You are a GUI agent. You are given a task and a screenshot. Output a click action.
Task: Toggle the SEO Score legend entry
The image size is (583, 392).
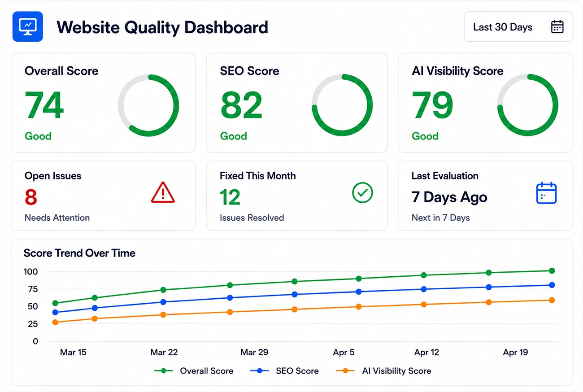tap(284, 371)
